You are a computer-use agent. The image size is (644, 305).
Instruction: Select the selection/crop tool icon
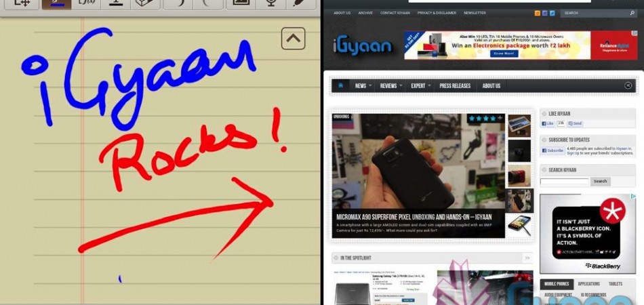(x=21, y=3)
